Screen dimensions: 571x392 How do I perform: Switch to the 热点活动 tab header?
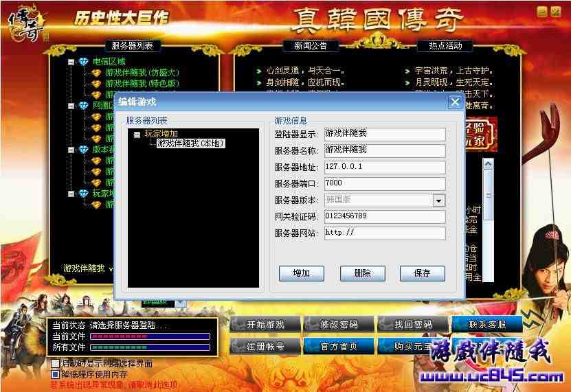tap(445, 46)
